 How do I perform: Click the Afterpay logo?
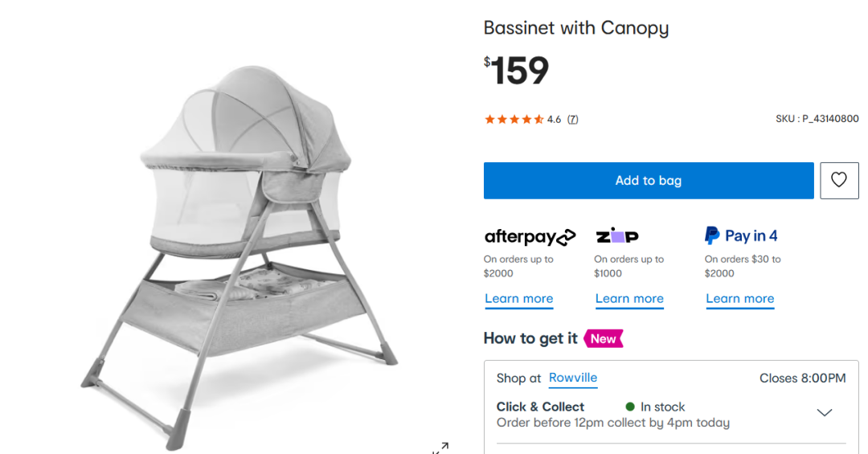coord(530,236)
